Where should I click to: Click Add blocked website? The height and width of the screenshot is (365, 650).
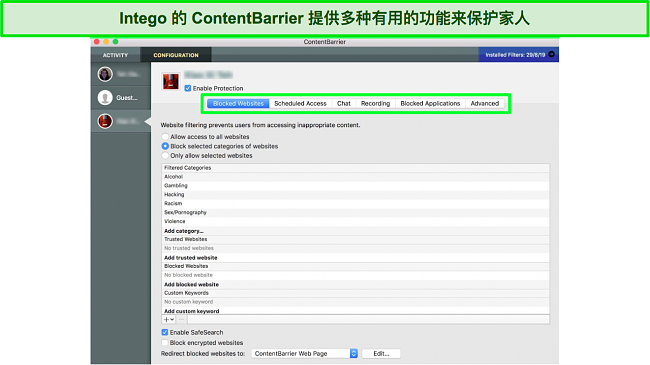pyautogui.click(x=192, y=285)
